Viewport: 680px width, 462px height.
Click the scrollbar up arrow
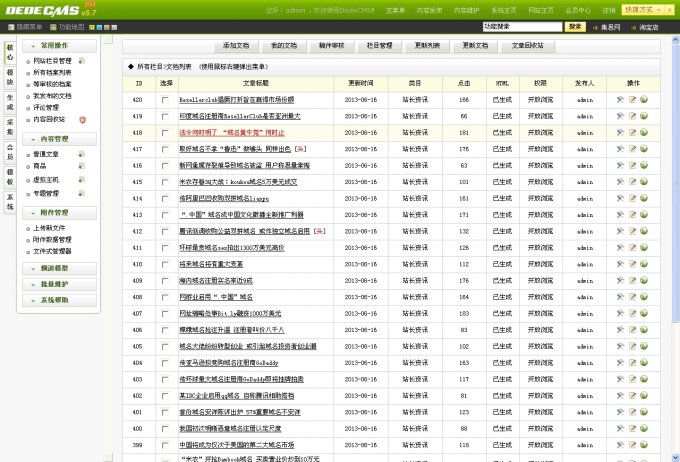(x=675, y=39)
